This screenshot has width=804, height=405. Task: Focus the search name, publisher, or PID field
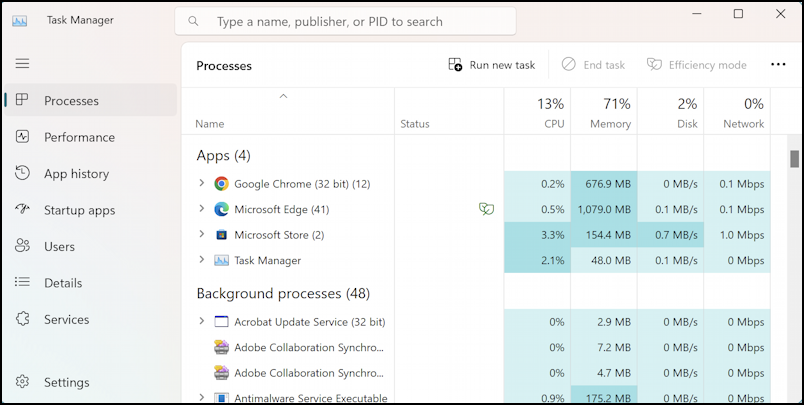click(x=346, y=21)
